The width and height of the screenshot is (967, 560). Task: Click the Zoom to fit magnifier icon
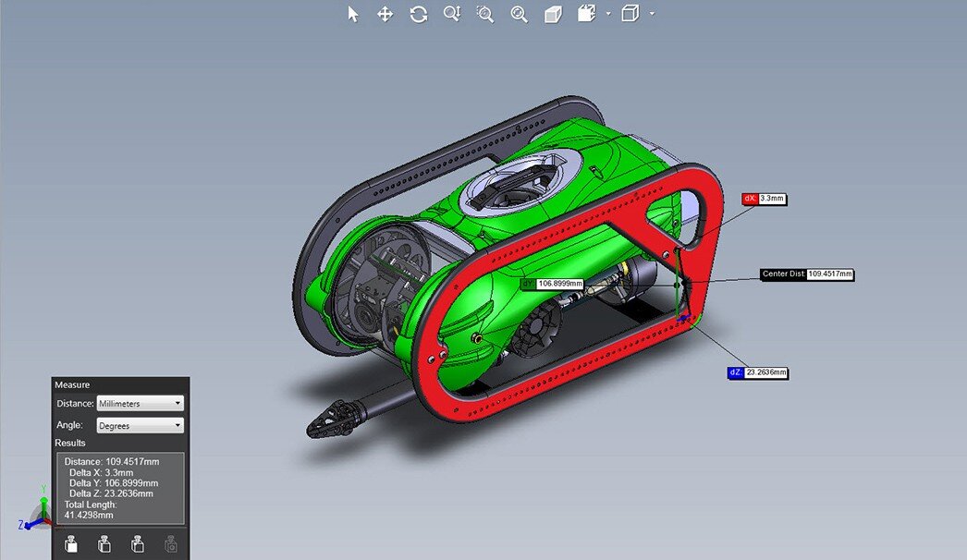[519, 14]
